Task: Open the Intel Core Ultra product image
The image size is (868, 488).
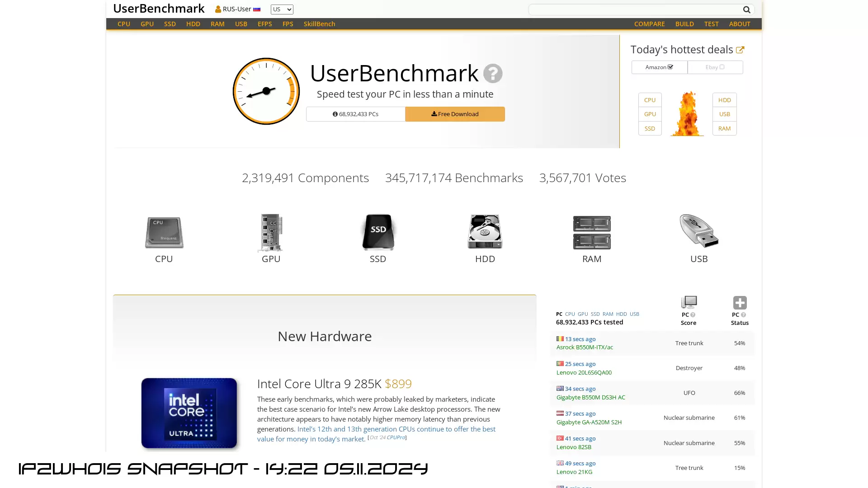Action: click(189, 413)
